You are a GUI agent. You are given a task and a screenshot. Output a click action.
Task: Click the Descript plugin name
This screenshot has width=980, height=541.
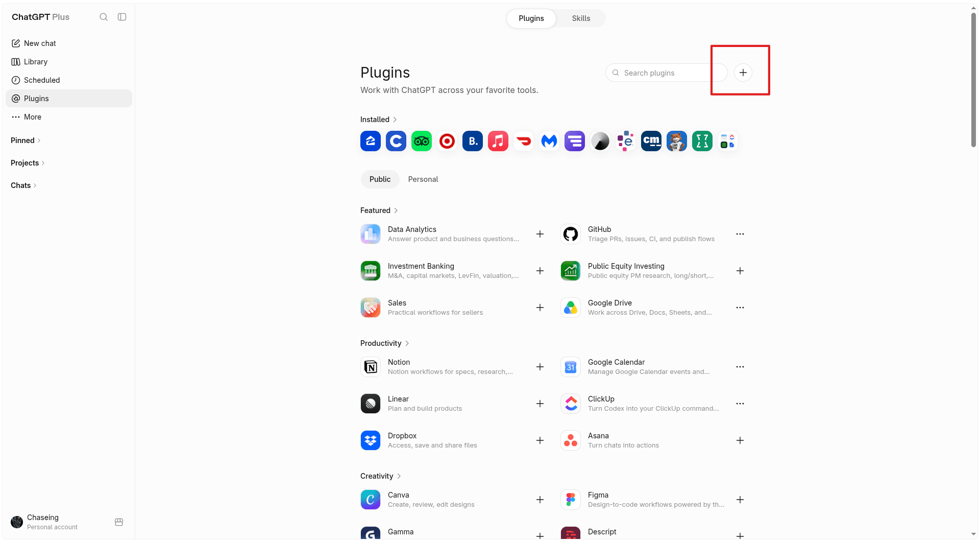[602, 532]
